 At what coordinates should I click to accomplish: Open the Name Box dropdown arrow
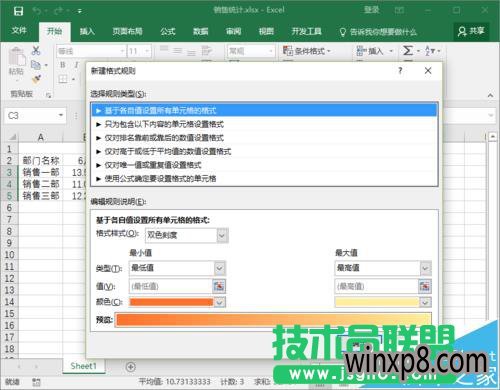pos(61,115)
